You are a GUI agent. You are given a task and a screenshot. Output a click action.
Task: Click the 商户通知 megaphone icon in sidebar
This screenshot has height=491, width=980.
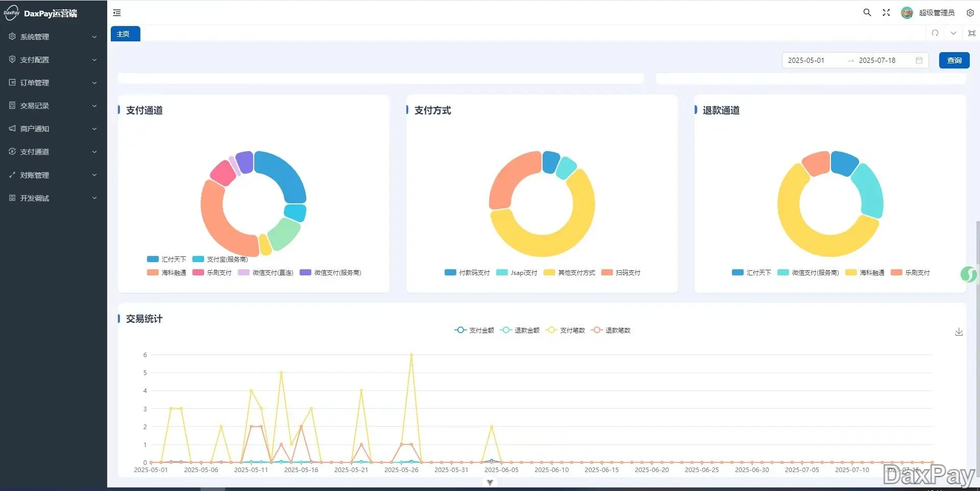[12, 128]
